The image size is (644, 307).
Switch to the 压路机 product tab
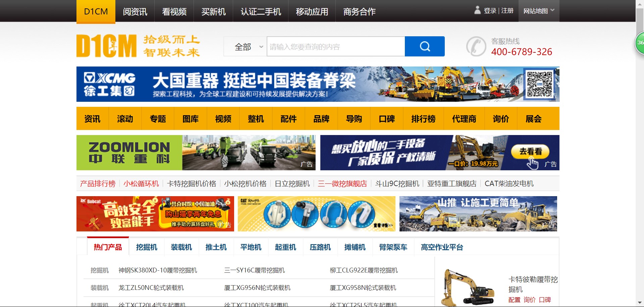pos(320,247)
